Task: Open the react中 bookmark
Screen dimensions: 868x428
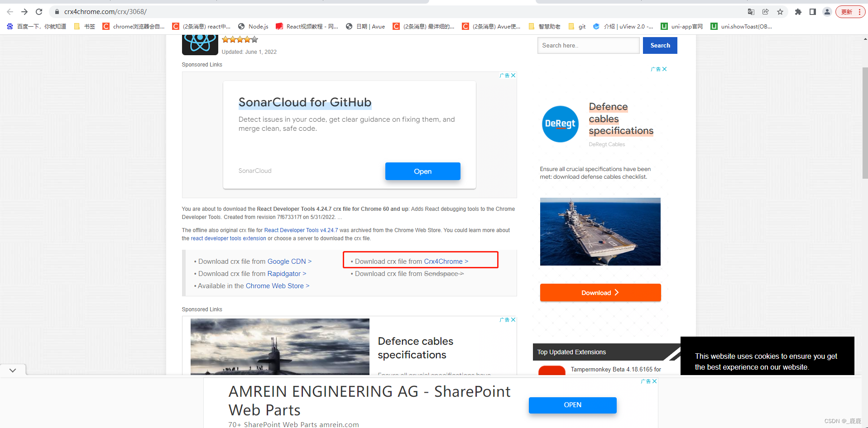Action: pos(202,27)
